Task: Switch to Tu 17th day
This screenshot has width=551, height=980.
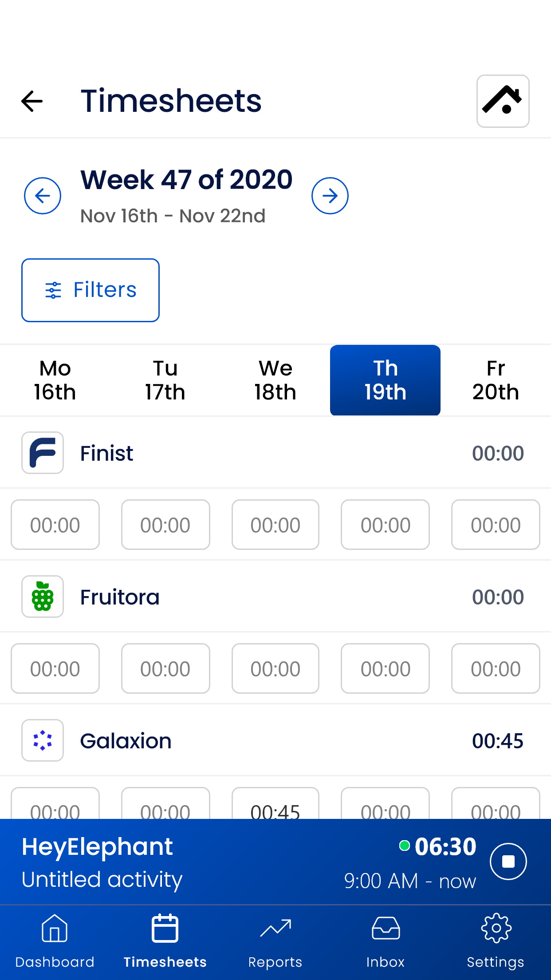Action: tap(165, 380)
